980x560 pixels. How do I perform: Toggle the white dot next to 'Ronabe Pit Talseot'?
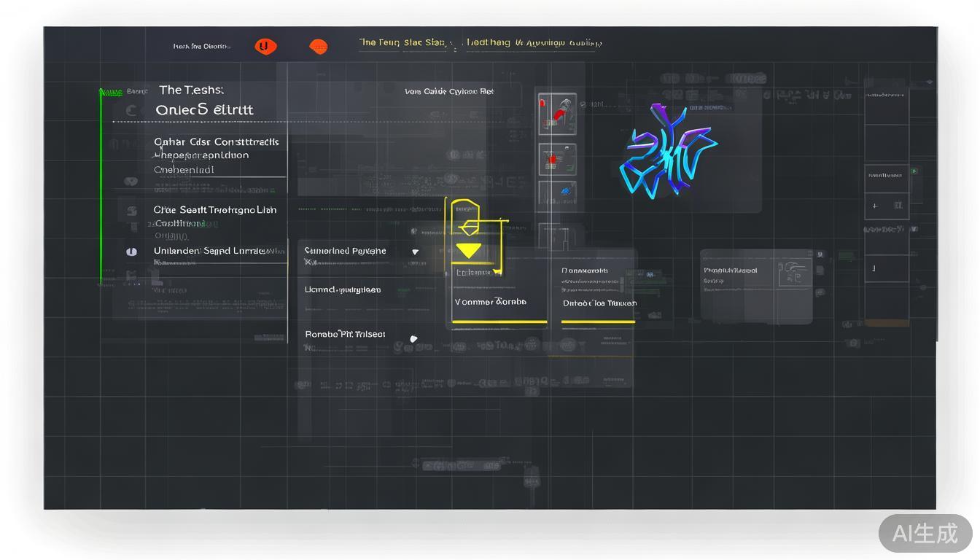coord(413,338)
